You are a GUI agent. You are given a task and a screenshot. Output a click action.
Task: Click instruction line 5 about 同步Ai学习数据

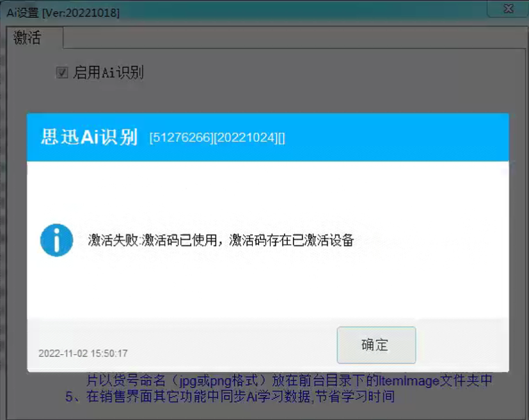(230, 396)
